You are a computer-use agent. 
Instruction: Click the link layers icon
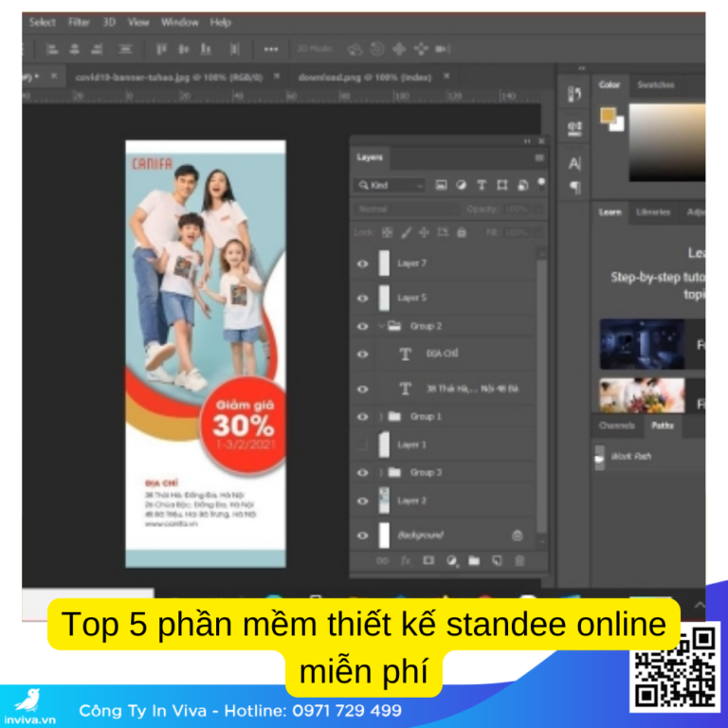(x=383, y=561)
